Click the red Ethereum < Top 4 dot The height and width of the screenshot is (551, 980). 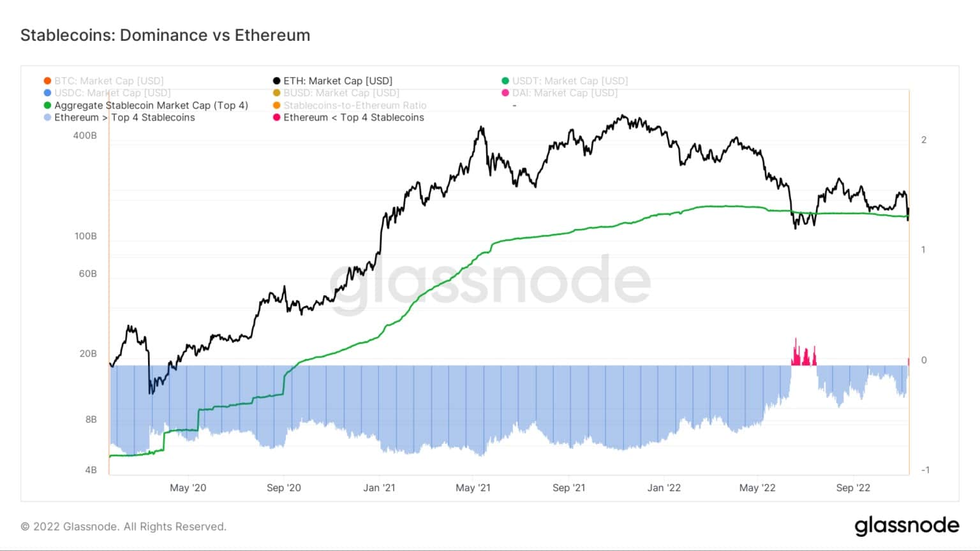point(277,117)
